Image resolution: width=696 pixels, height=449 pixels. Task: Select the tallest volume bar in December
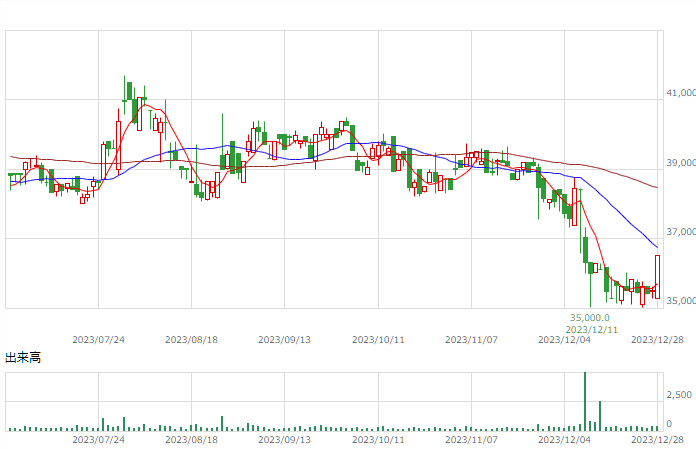click(585, 402)
